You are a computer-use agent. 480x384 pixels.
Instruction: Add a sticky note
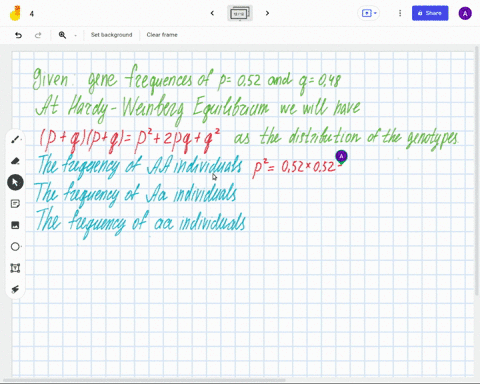(x=15, y=204)
